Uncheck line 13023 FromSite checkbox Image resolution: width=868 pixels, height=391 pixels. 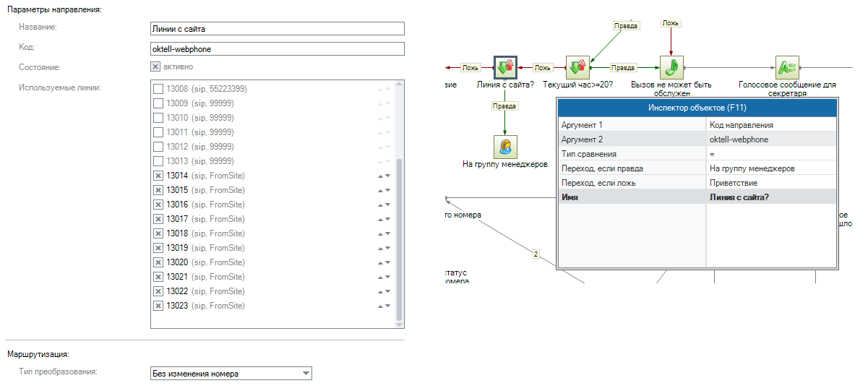158,306
